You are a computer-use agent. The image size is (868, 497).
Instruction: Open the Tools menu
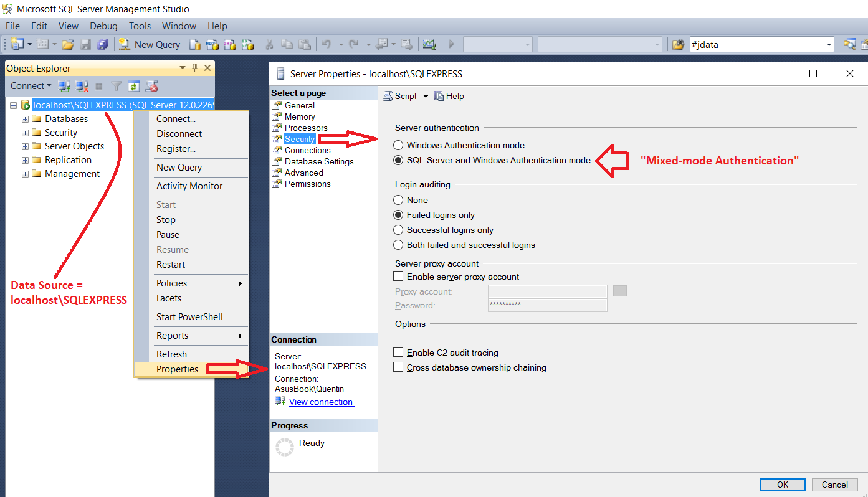pyautogui.click(x=140, y=26)
